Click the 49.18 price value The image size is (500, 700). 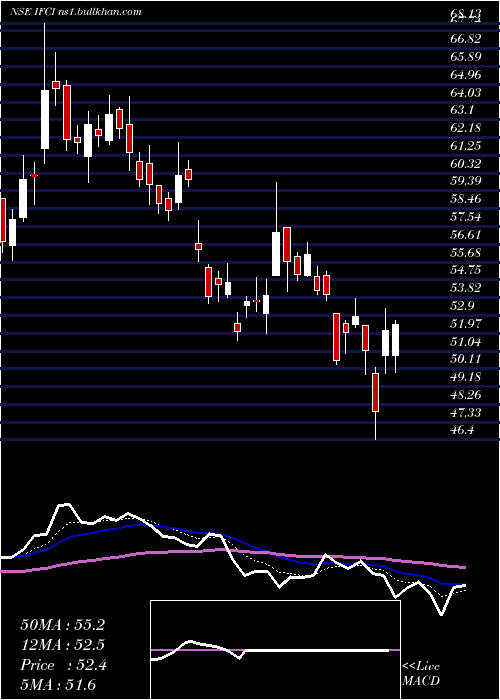[x=466, y=376]
